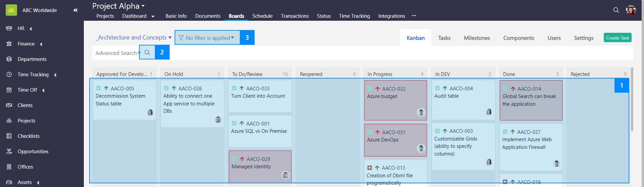Open the Schedule menu item
Viewport: 644px width, 187px height.
(x=262, y=16)
